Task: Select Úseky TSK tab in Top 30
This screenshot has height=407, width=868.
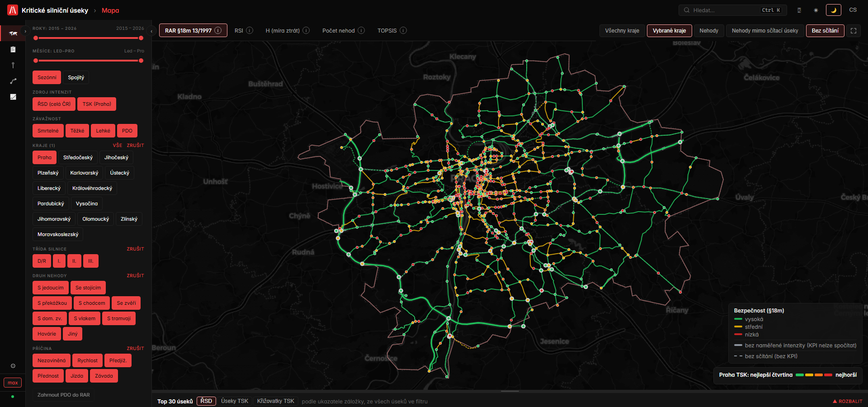Action: (x=235, y=401)
